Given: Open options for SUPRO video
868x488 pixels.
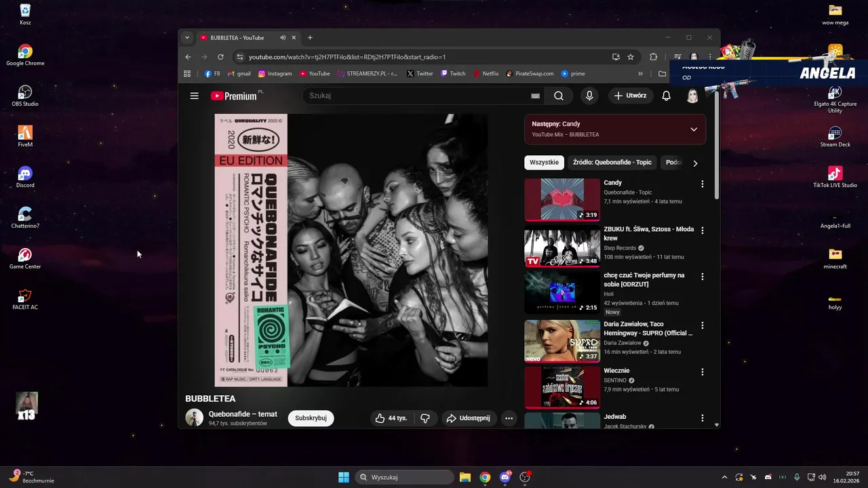Looking at the screenshot, I should coord(702,325).
